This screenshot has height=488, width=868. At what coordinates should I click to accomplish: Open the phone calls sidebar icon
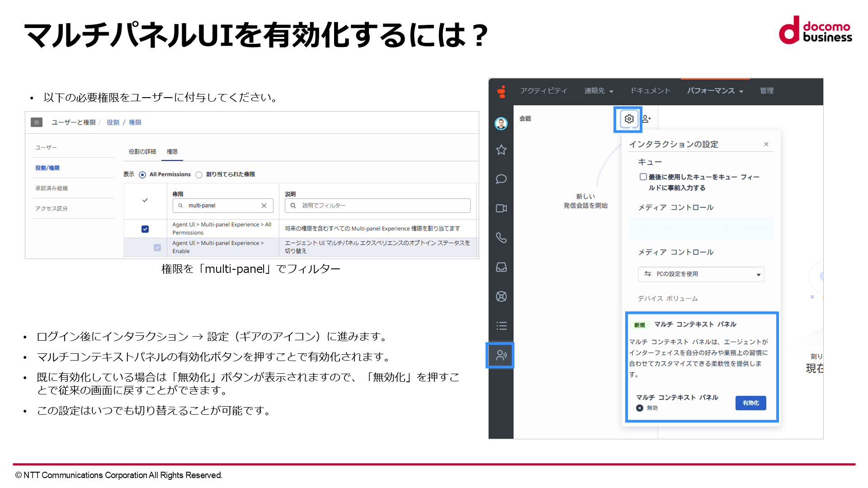click(x=501, y=238)
